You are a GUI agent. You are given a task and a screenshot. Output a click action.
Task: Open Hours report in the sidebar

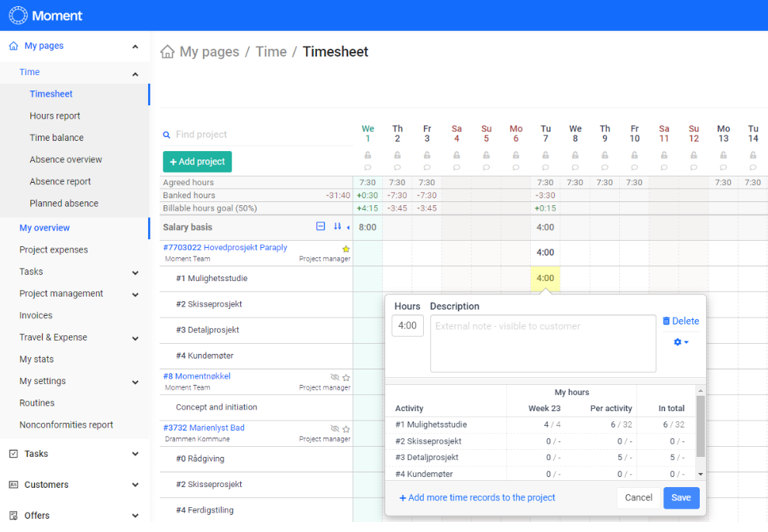point(55,116)
